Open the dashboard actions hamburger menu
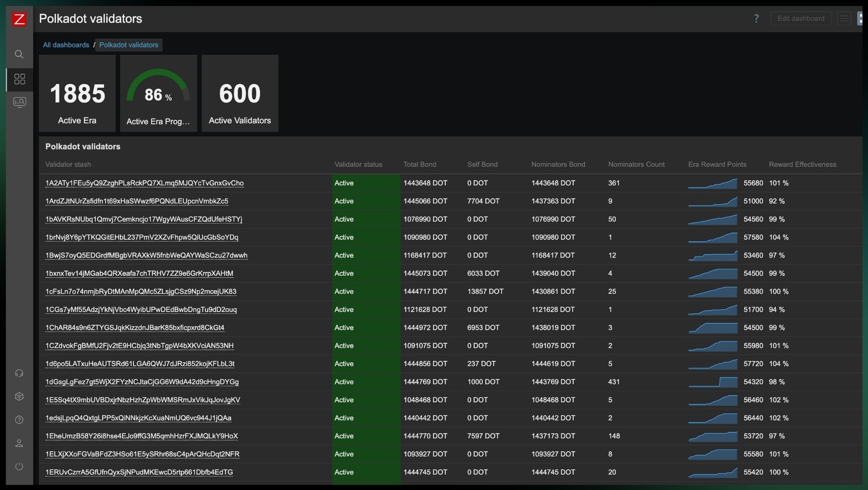 [844, 18]
